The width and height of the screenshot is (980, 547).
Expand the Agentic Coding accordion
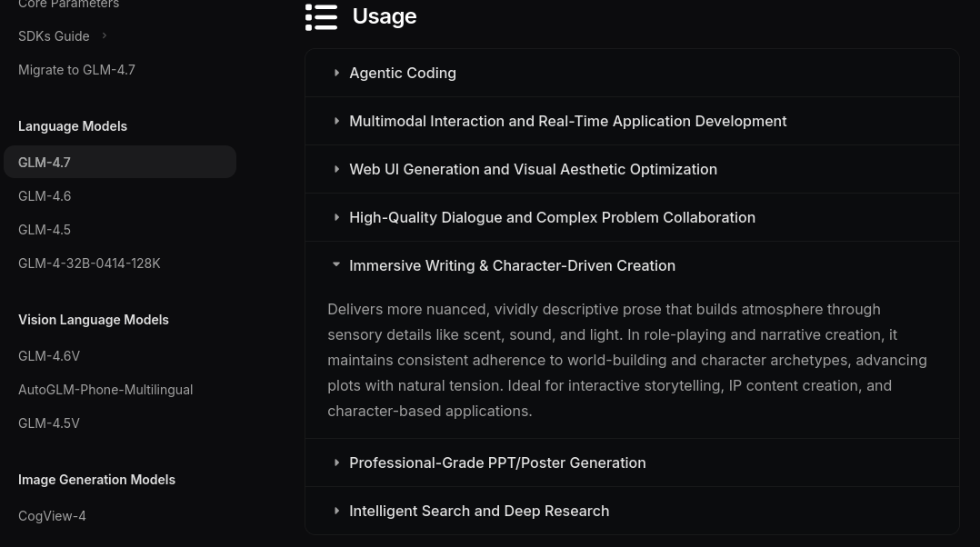[403, 73]
